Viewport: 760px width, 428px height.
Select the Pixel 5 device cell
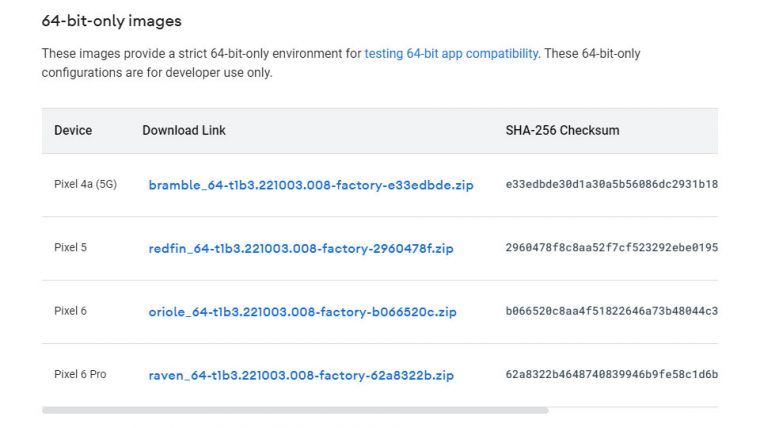(x=70, y=248)
